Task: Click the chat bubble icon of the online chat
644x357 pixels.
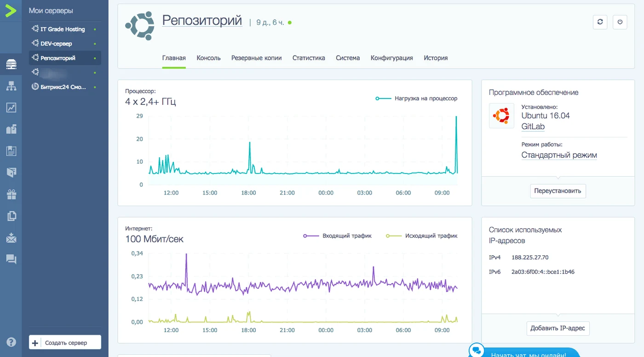Action: [x=477, y=350]
